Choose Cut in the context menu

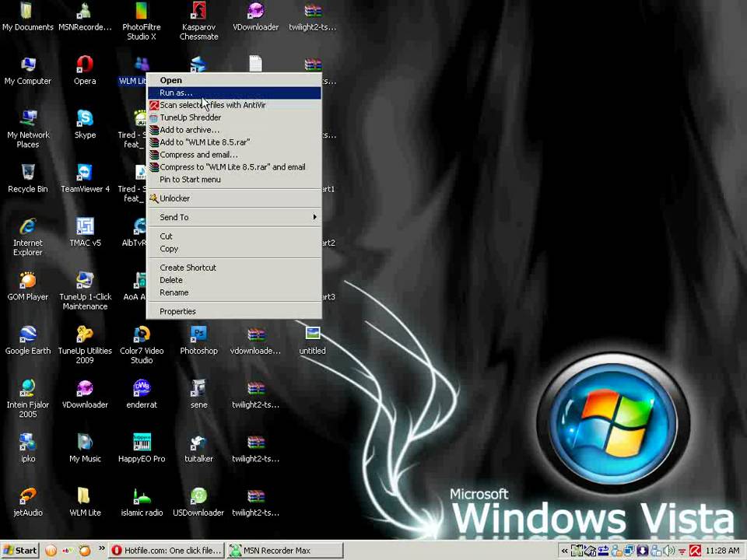pos(234,236)
